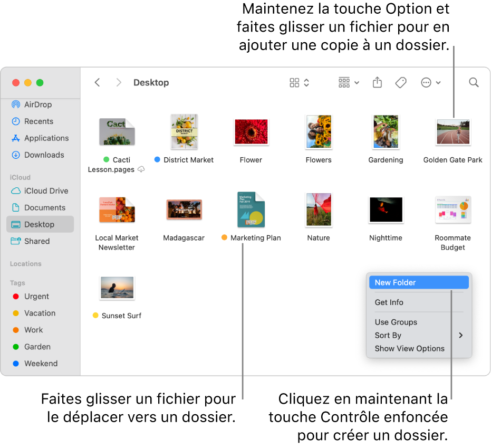Go back with the left arrow
This screenshot has width=491, height=448.
point(98,83)
